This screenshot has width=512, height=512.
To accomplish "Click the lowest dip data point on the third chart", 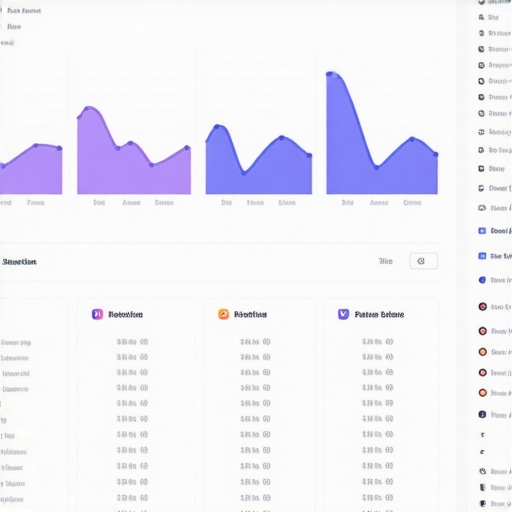I will click(244, 173).
